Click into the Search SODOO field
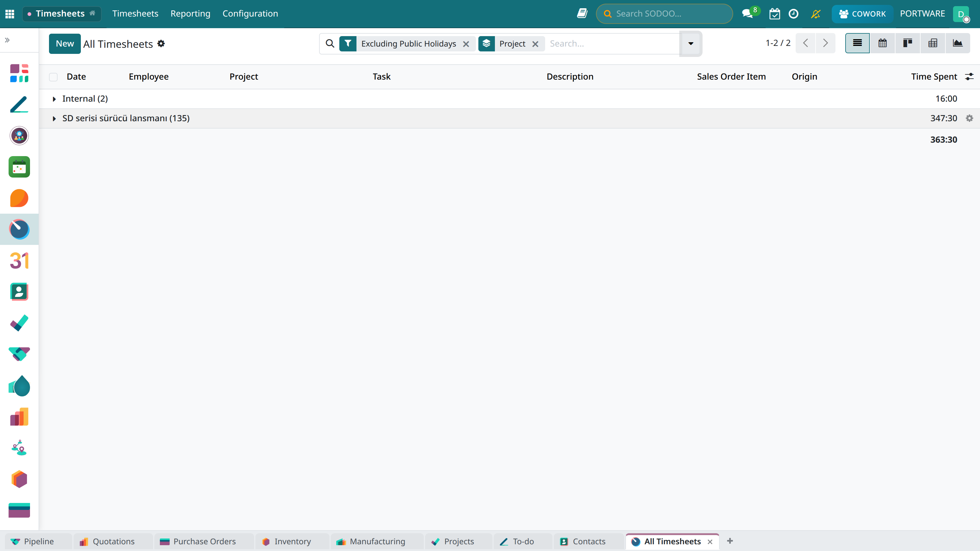Screen dimensions: 980x551 664,14
